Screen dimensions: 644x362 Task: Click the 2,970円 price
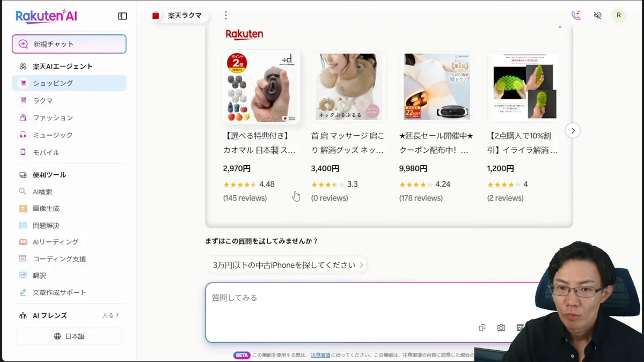237,168
